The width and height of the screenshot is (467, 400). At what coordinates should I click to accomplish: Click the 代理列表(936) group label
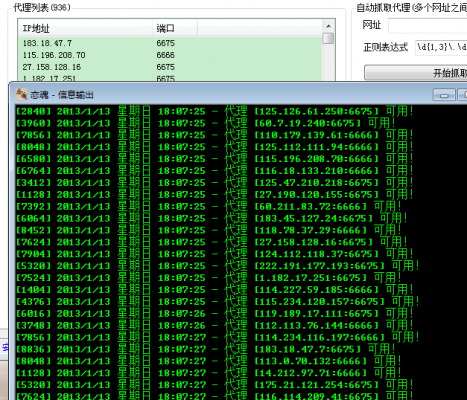click(x=42, y=7)
